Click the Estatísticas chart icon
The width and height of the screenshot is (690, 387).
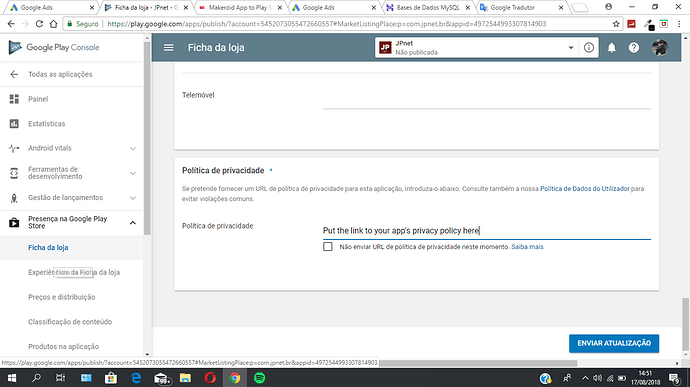pos(14,124)
